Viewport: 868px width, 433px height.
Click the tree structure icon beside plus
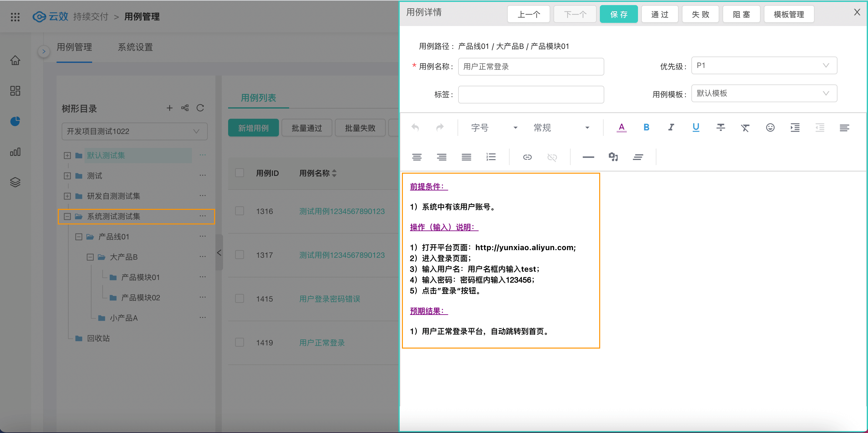[x=185, y=108]
